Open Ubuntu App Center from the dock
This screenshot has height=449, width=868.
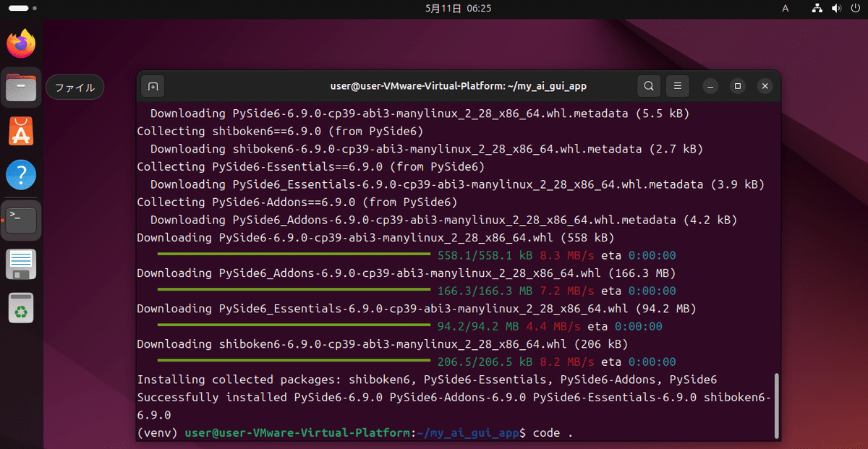(20, 132)
